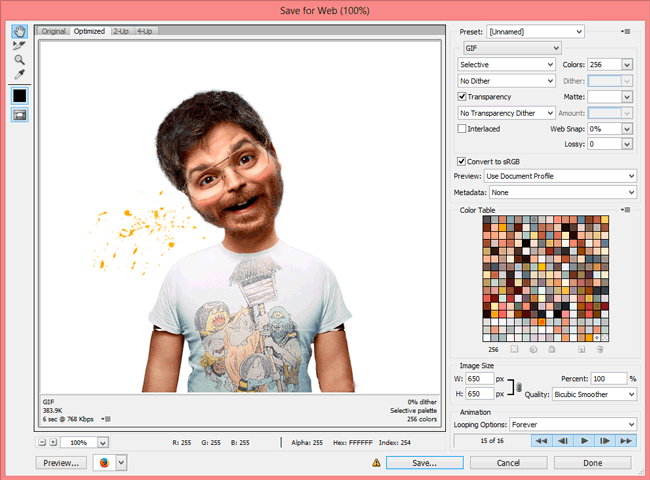Click the Preview... button
The height and width of the screenshot is (480, 650).
tap(61, 463)
